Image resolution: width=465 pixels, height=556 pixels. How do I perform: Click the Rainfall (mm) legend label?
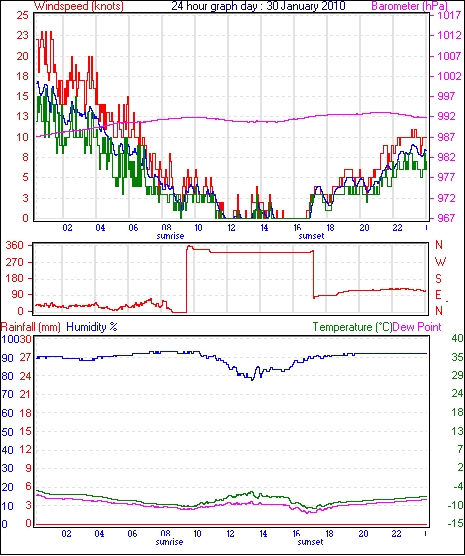pos(31,327)
